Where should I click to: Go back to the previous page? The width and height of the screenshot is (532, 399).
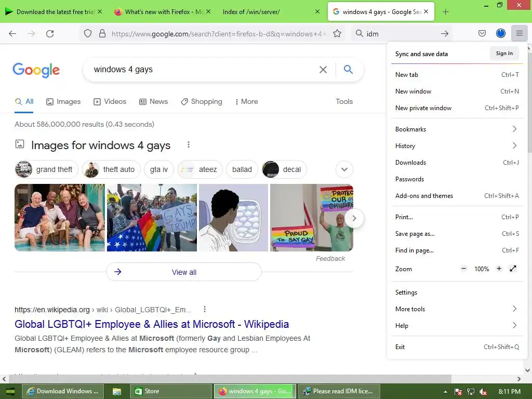tap(12, 34)
